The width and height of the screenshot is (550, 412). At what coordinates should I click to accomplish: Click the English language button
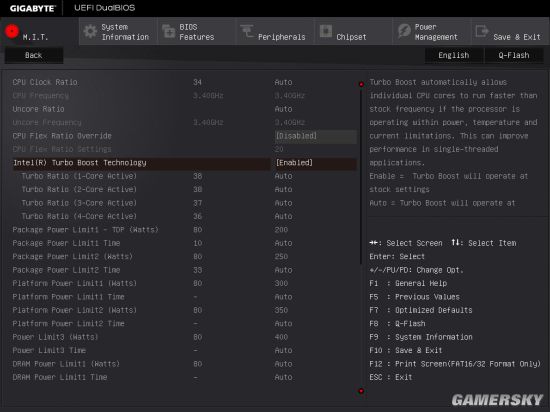(x=454, y=55)
